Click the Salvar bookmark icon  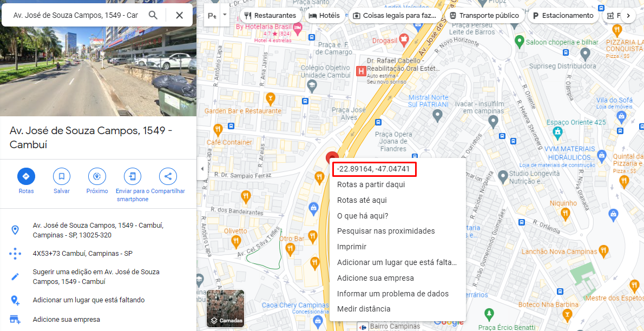pyautogui.click(x=62, y=177)
